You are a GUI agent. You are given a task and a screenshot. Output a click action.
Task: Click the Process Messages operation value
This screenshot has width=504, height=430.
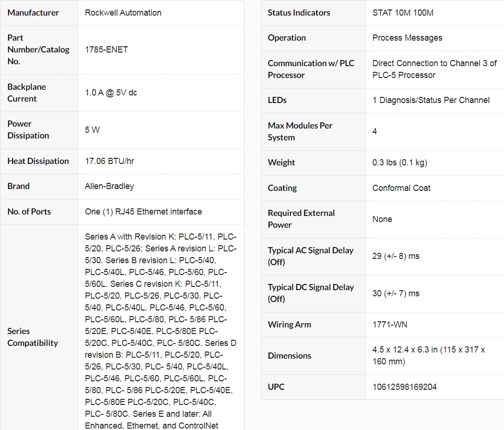(x=407, y=38)
